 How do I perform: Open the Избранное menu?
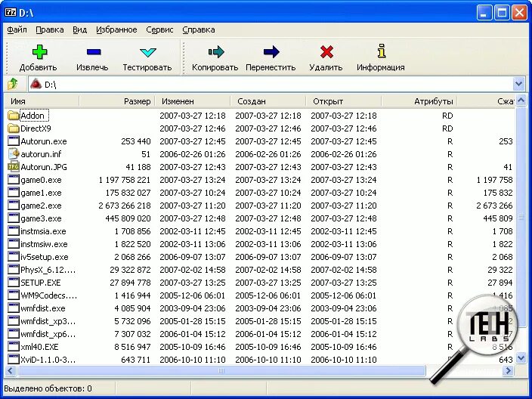[116, 29]
